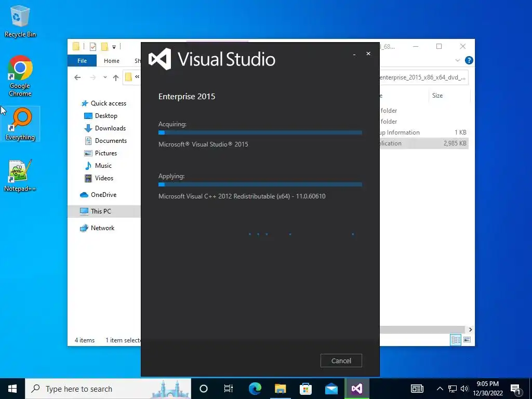Maximize the File Explorer window
Screen dimensions: 532x399
pos(439,46)
